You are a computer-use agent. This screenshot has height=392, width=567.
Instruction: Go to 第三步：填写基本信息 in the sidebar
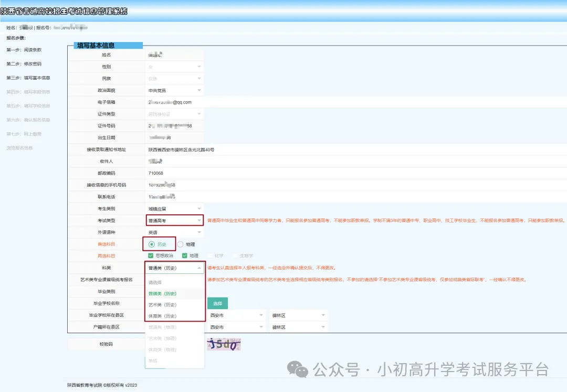(x=28, y=78)
